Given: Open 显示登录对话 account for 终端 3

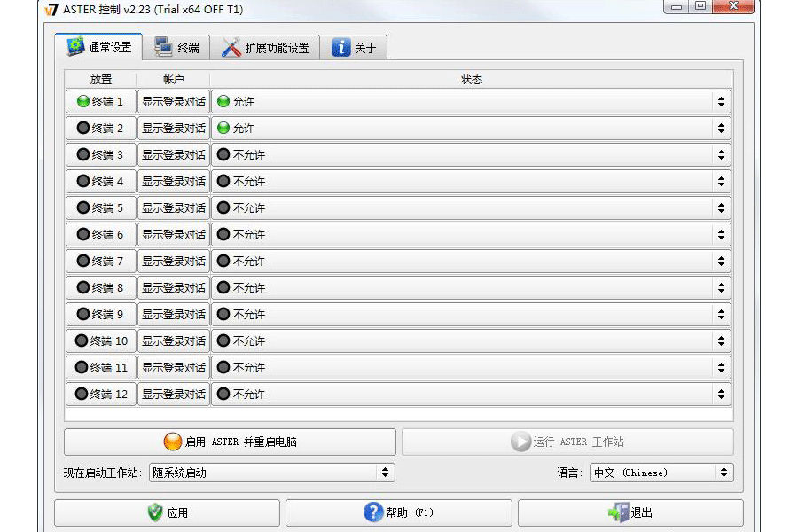Looking at the screenshot, I should 174,154.
